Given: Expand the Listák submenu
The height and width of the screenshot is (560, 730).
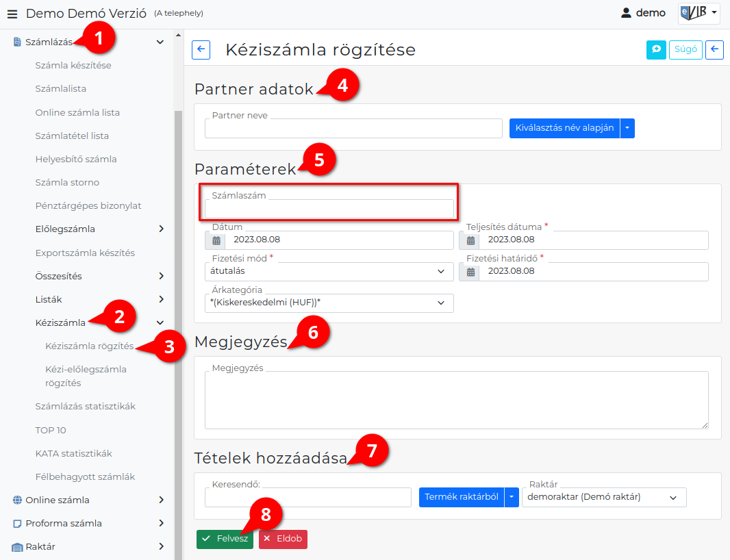Looking at the screenshot, I should [x=161, y=299].
